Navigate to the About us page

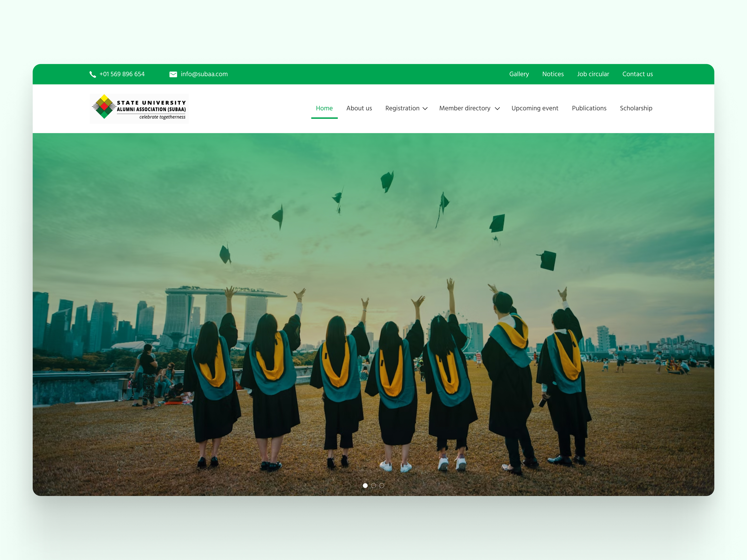click(359, 108)
